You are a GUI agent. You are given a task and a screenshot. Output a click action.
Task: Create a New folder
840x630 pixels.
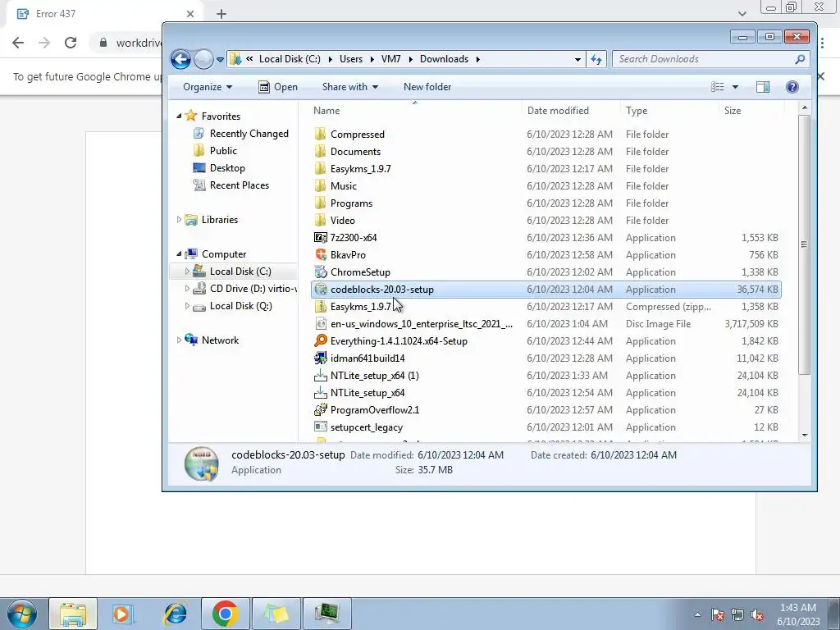tap(427, 87)
